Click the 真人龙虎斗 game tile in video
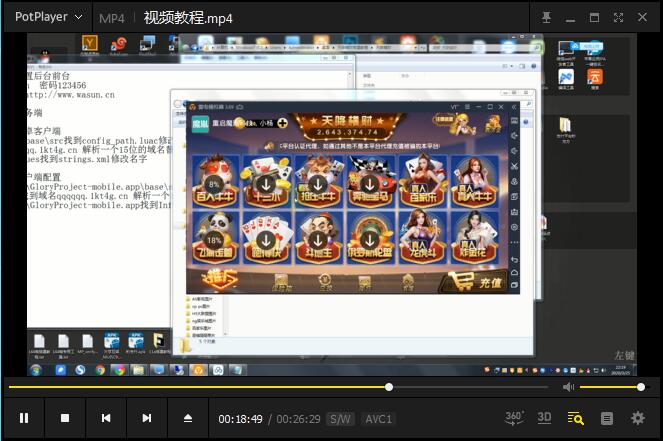The height and width of the screenshot is (441, 663). coord(422,238)
